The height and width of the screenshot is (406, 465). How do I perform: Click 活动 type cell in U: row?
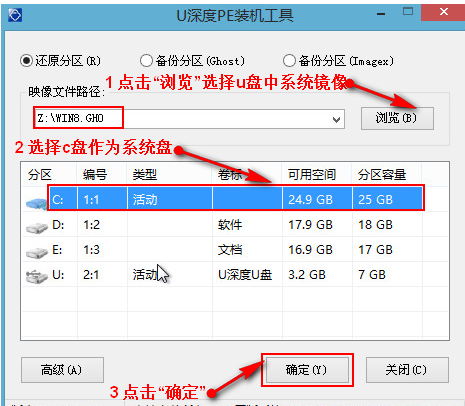tap(145, 275)
